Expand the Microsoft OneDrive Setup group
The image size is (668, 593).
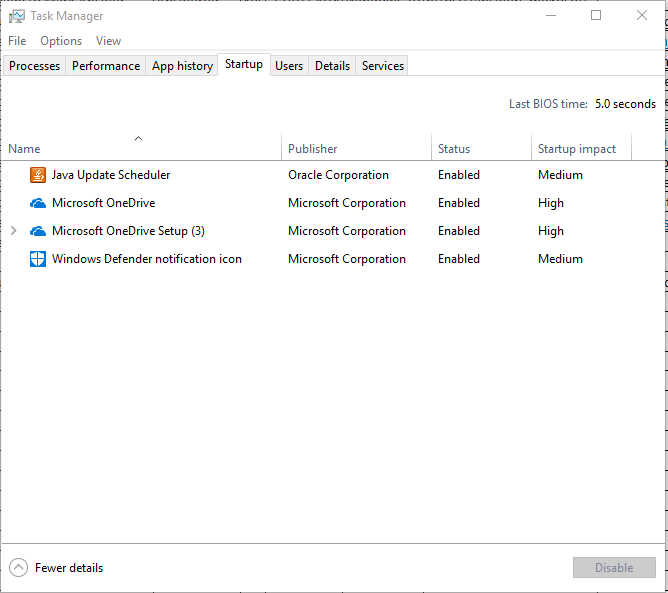14,231
